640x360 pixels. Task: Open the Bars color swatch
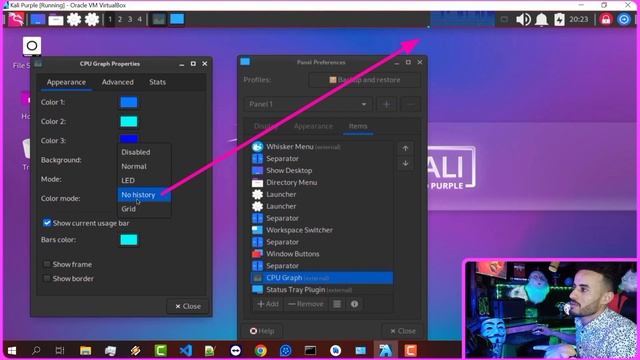(129, 240)
